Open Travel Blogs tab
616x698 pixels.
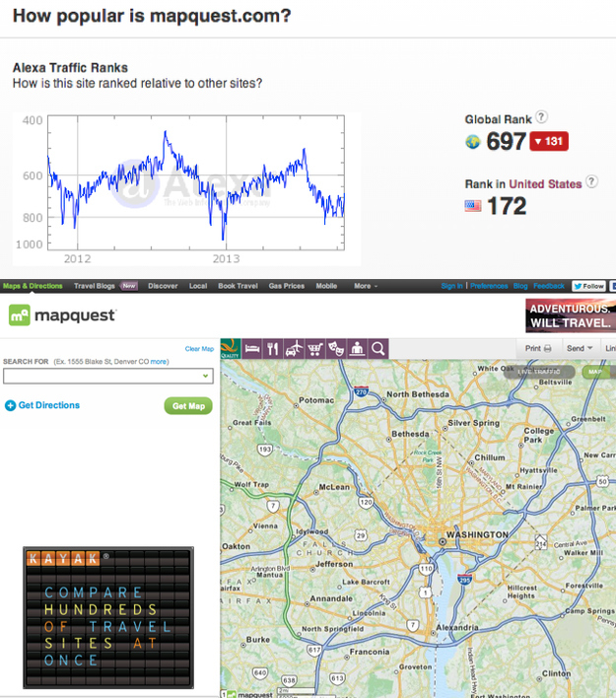(x=95, y=286)
